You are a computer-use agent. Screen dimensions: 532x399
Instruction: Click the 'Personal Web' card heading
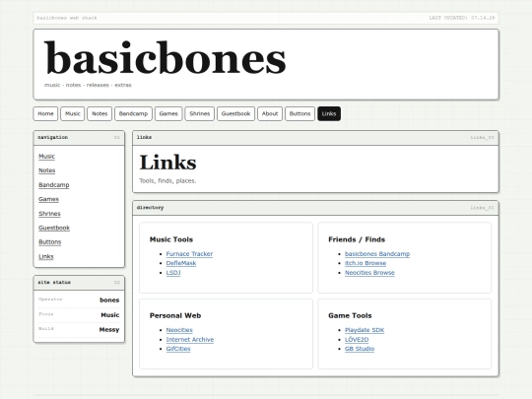tap(175, 315)
